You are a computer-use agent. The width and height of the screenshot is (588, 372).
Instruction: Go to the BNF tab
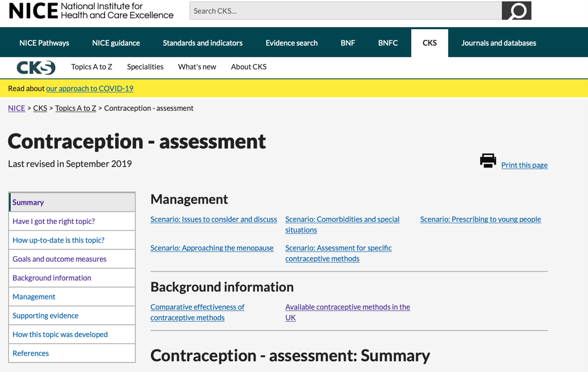pos(347,43)
